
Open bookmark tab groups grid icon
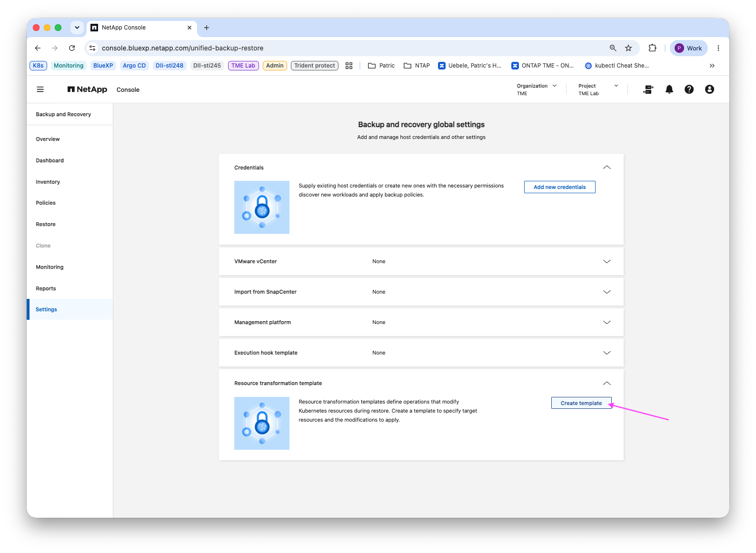(x=349, y=66)
